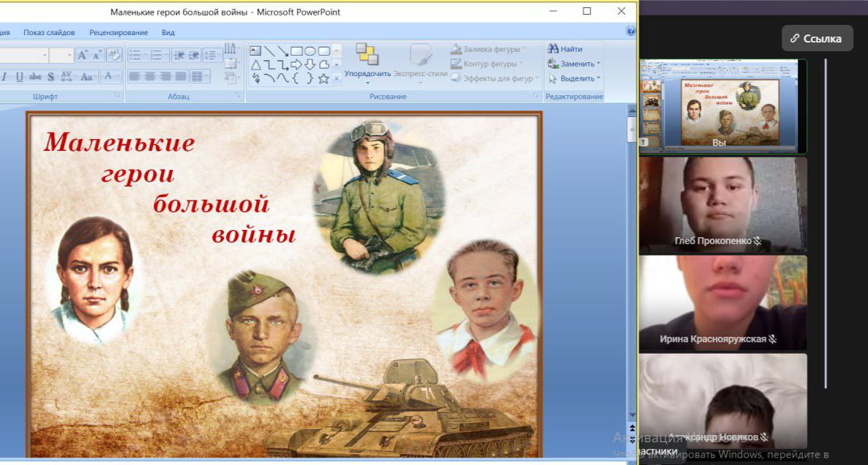Align paragraph text to the left

click(x=135, y=76)
